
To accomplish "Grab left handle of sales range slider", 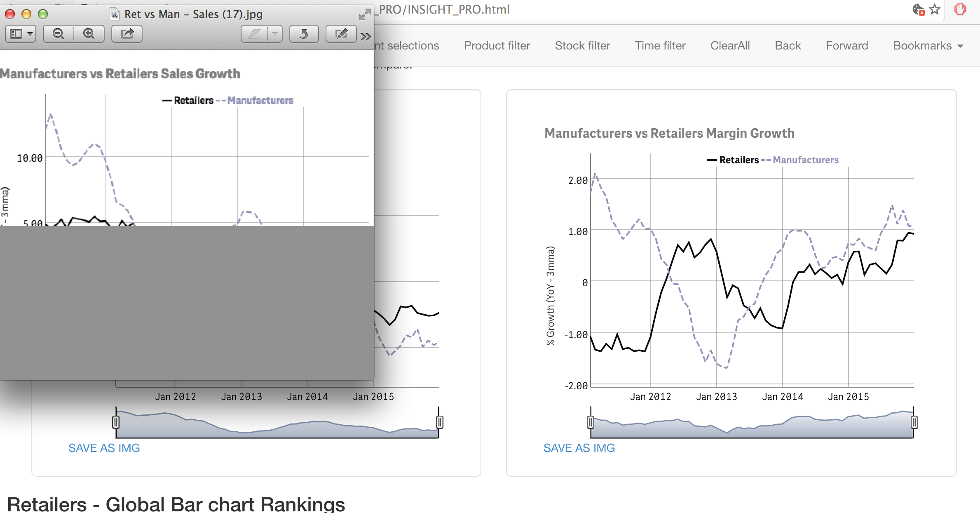I will tap(116, 422).
